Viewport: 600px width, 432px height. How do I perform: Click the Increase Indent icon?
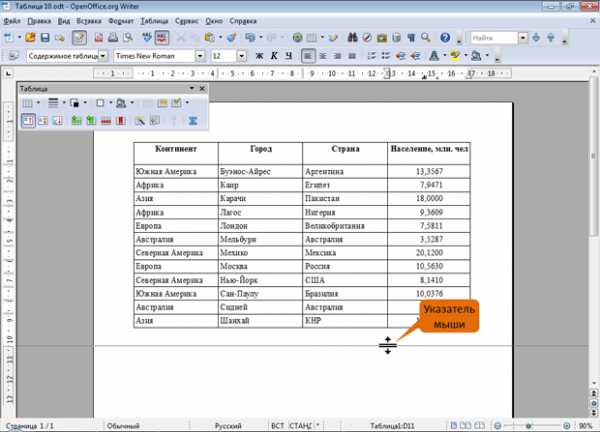pos(415,56)
